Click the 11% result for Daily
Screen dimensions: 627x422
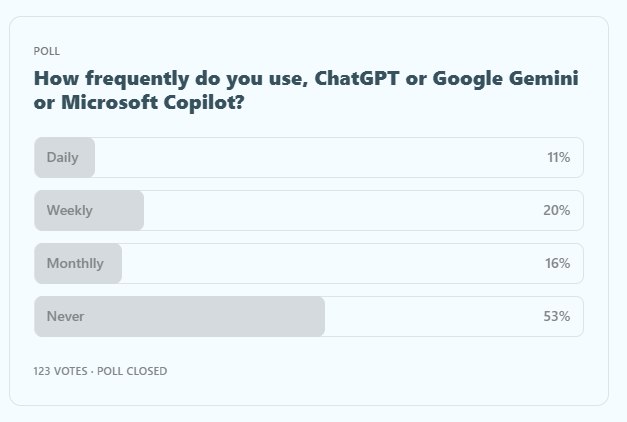click(x=558, y=157)
